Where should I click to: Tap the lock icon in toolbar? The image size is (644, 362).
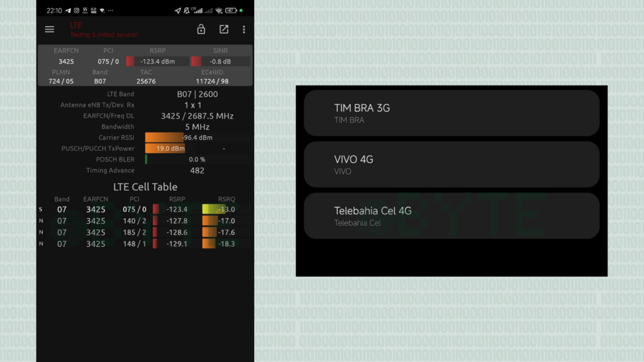201,29
